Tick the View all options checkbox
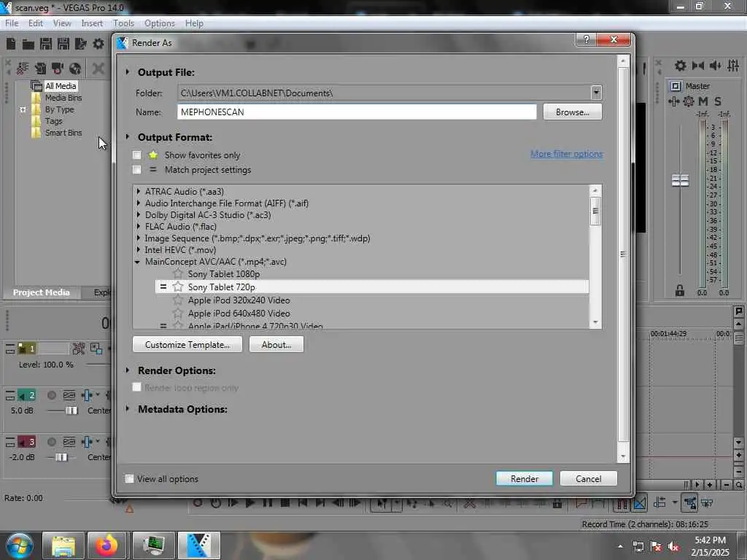 [129, 478]
